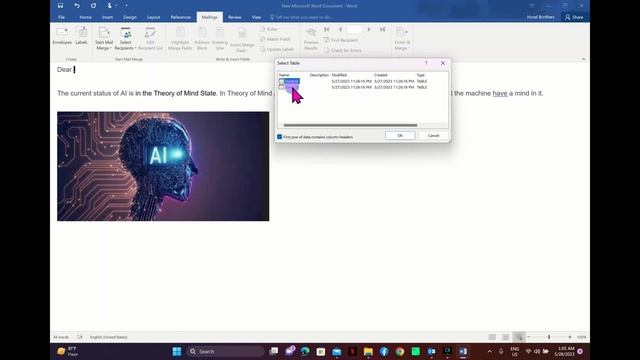The image size is (640, 360).
Task: Switch to the Home tab
Action: coord(85,17)
